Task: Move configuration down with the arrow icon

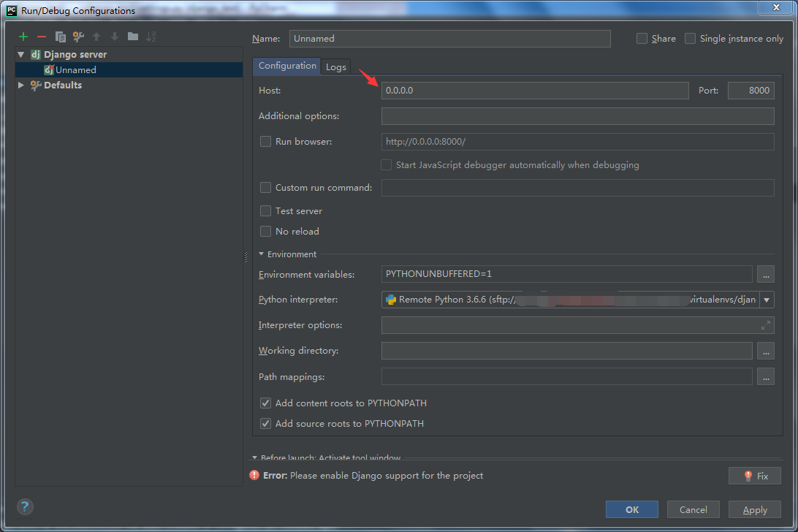Action: [115, 37]
